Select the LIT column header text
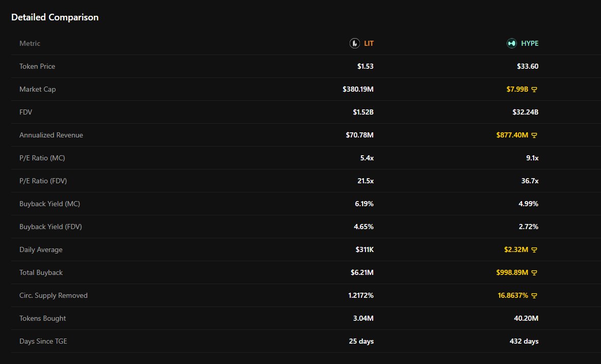601x364 pixels. pyautogui.click(x=369, y=43)
